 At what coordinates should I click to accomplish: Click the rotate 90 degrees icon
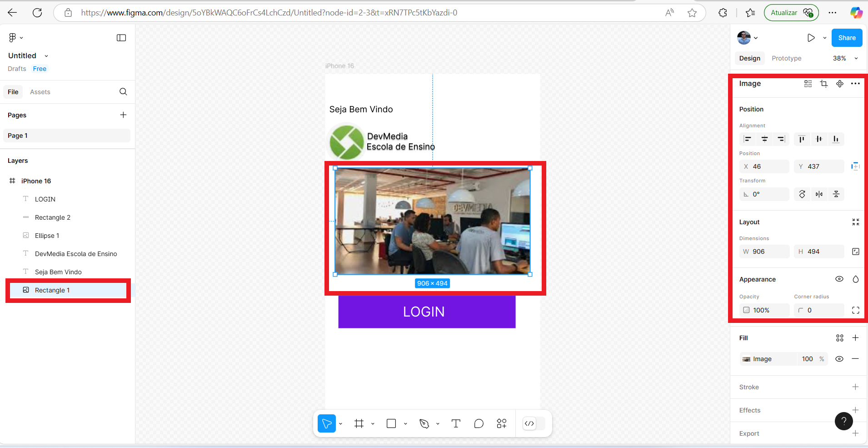pos(802,194)
